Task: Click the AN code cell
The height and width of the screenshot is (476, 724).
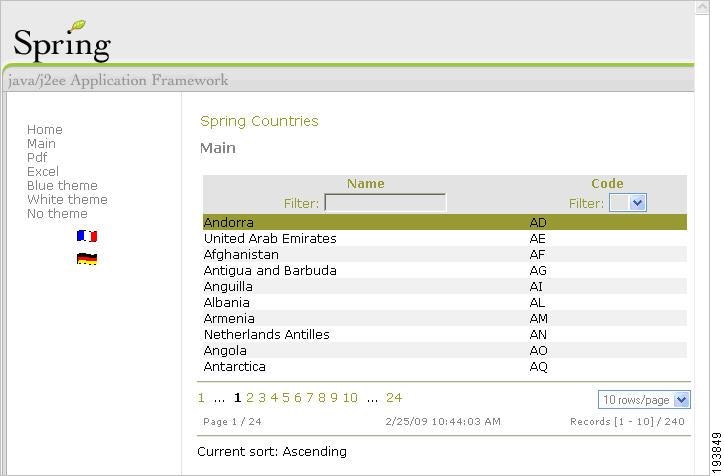Action: coord(538,335)
